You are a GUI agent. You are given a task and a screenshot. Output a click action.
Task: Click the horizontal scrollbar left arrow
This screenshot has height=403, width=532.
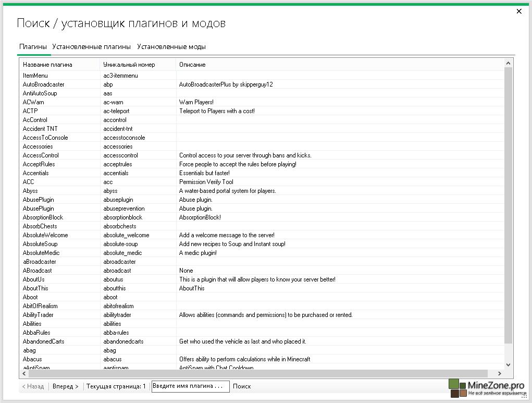[23, 373]
